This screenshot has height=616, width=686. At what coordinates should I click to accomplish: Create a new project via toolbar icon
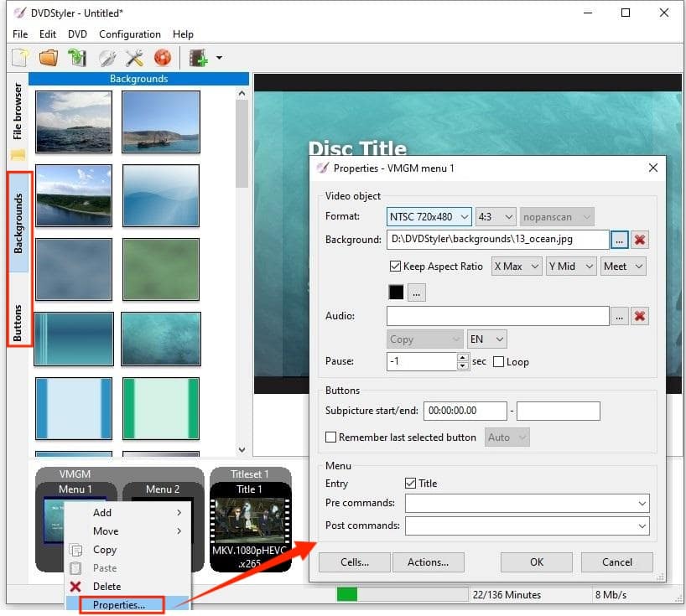coord(18,57)
